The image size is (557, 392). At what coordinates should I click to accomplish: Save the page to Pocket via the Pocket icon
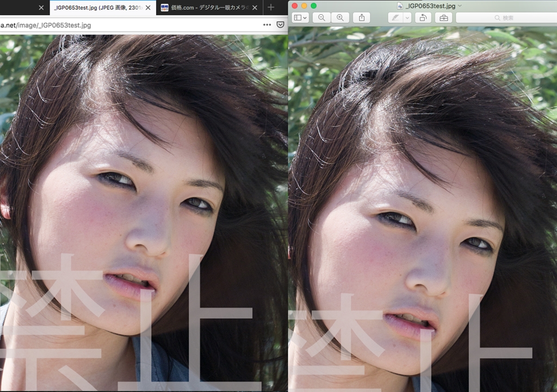point(280,25)
